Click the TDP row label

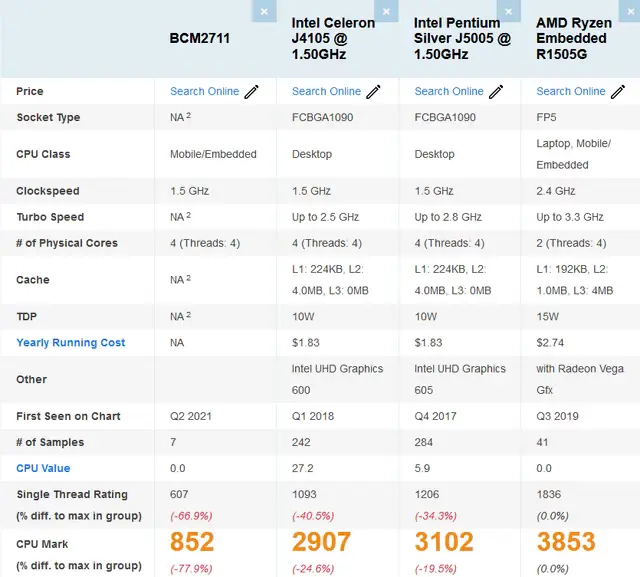pyautogui.click(x=27, y=317)
